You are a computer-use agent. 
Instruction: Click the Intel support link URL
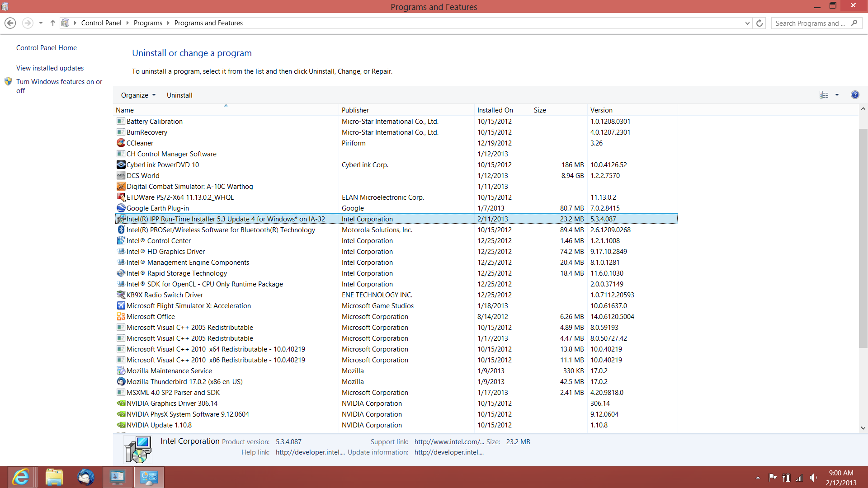[449, 442]
